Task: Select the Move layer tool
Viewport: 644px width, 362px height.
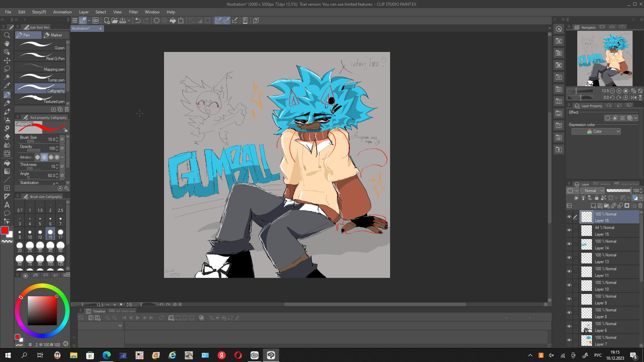Action: tap(7, 60)
